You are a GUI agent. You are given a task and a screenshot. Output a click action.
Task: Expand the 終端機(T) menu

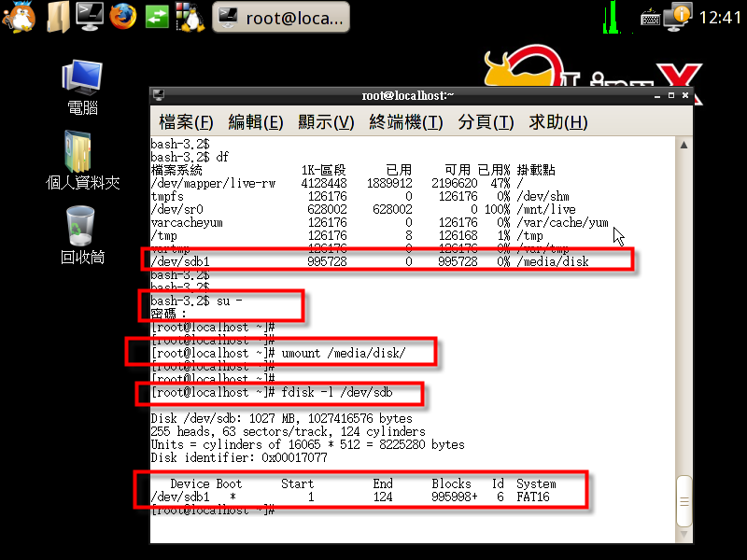click(x=406, y=122)
